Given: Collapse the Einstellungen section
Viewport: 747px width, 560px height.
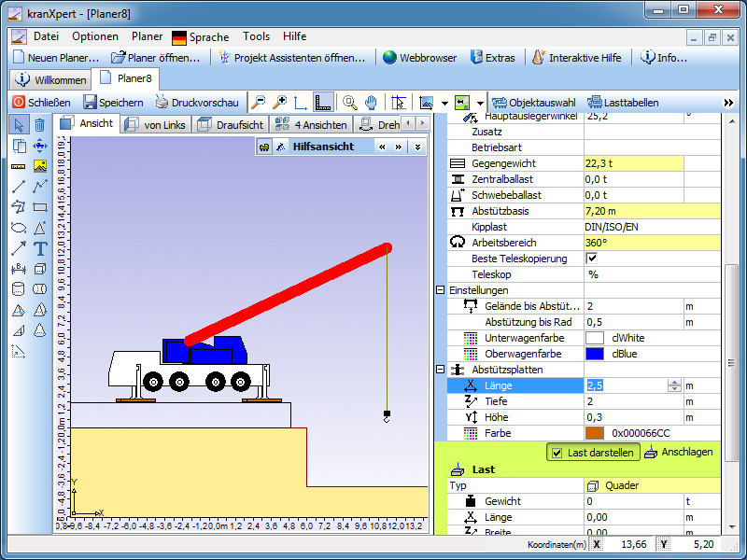Looking at the screenshot, I should click(441, 290).
